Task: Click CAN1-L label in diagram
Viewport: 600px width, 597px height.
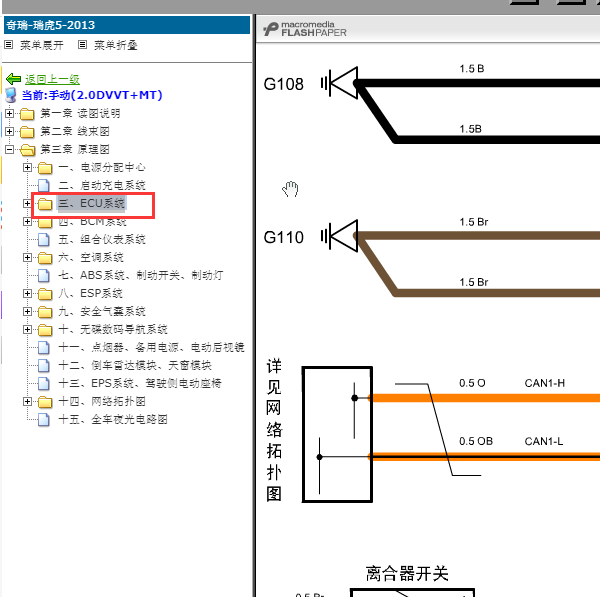Action: click(x=544, y=441)
